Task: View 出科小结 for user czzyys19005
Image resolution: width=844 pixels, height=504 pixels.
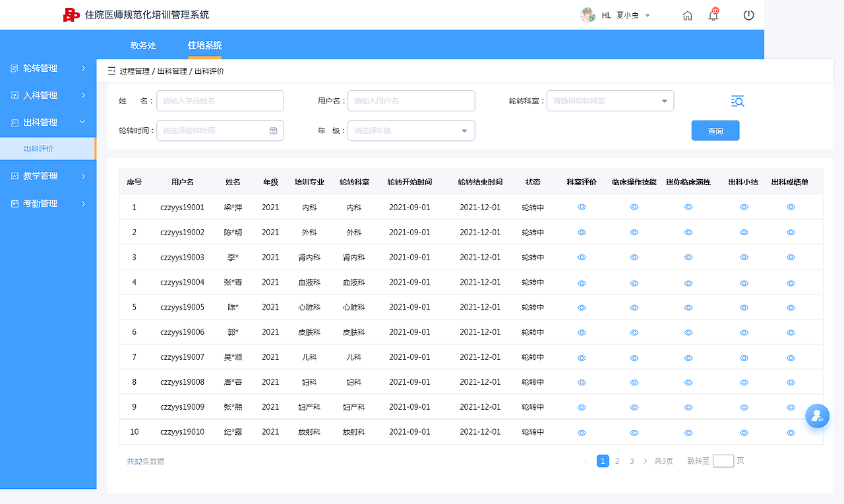Action: tap(744, 307)
